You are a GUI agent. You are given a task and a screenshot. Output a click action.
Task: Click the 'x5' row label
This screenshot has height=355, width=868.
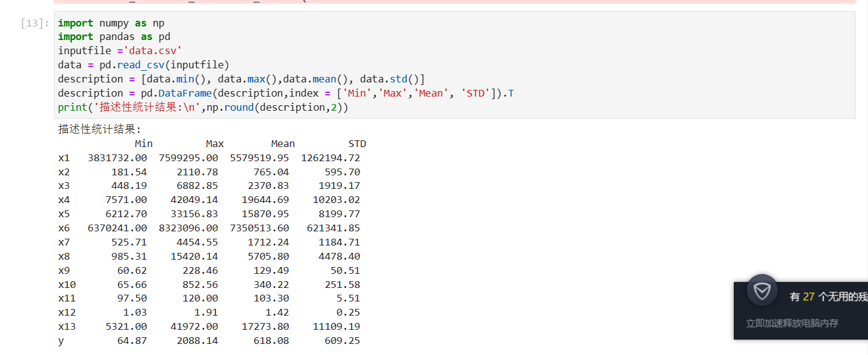coord(64,214)
